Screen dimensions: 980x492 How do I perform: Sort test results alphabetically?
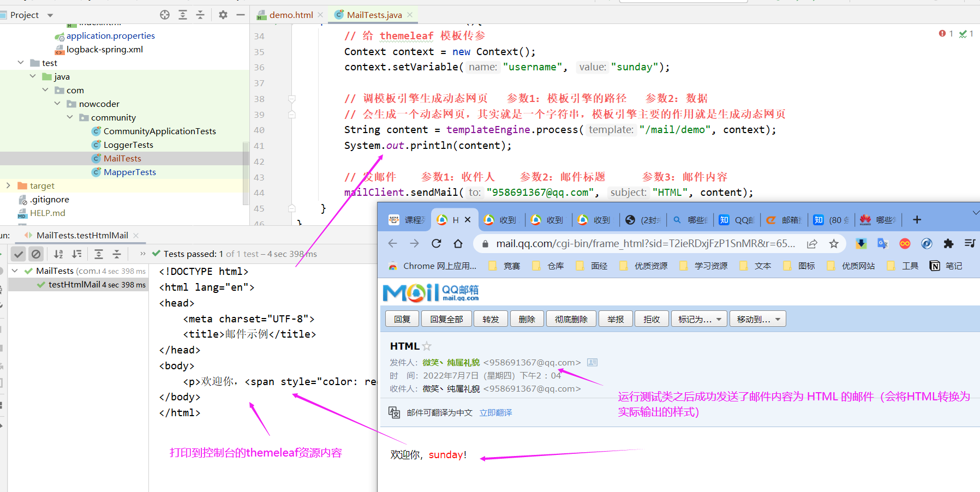(x=58, y=254)
